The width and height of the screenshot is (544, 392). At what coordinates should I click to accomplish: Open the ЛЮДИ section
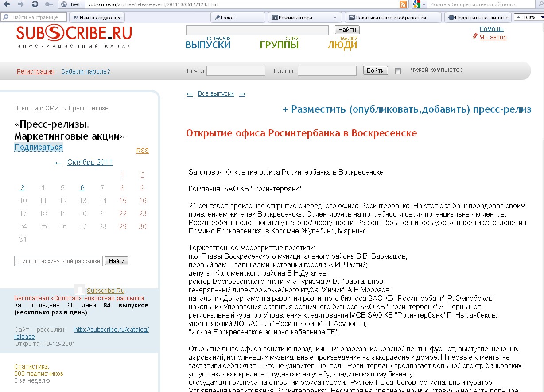(x=342, y=45)
